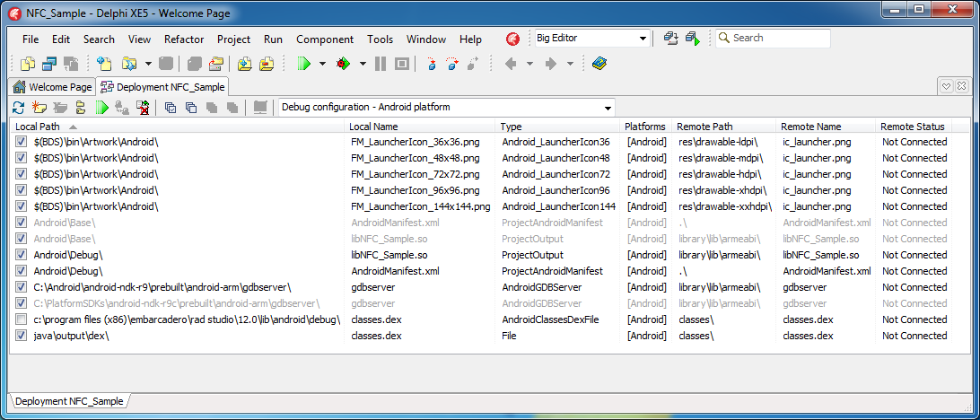The height and width of the screenshot is (420, 980).
Task: Click the Add Featured Files icon
Action: tap(81, 108)
